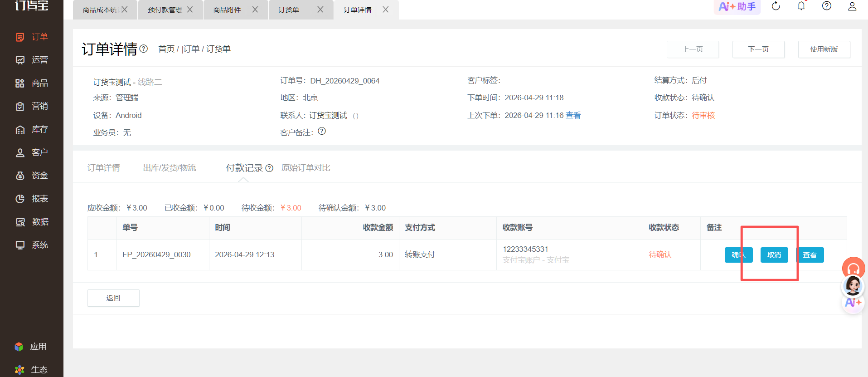Close the 商品成本统 tab
The height and width of the screenshot is (377, 868).
[125, 10]
